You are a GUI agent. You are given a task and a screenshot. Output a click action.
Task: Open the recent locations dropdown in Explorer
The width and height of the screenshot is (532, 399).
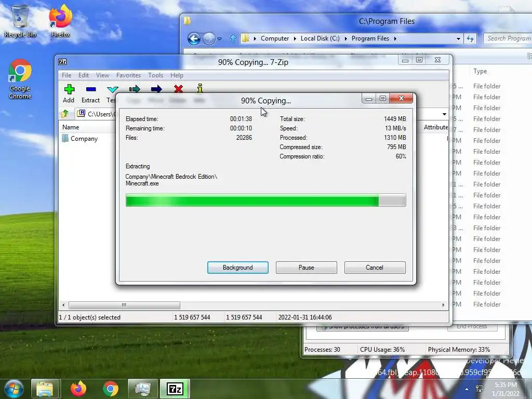pos(220,38)
